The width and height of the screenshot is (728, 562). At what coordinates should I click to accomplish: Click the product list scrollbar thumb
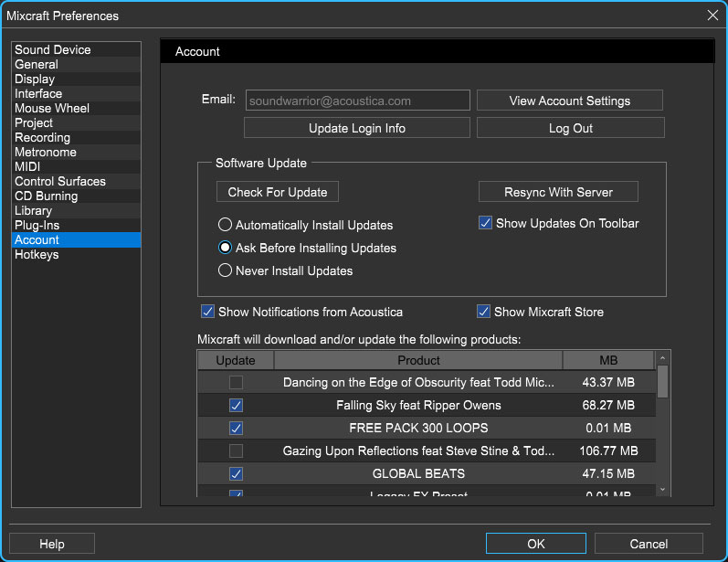click(662, 381)
